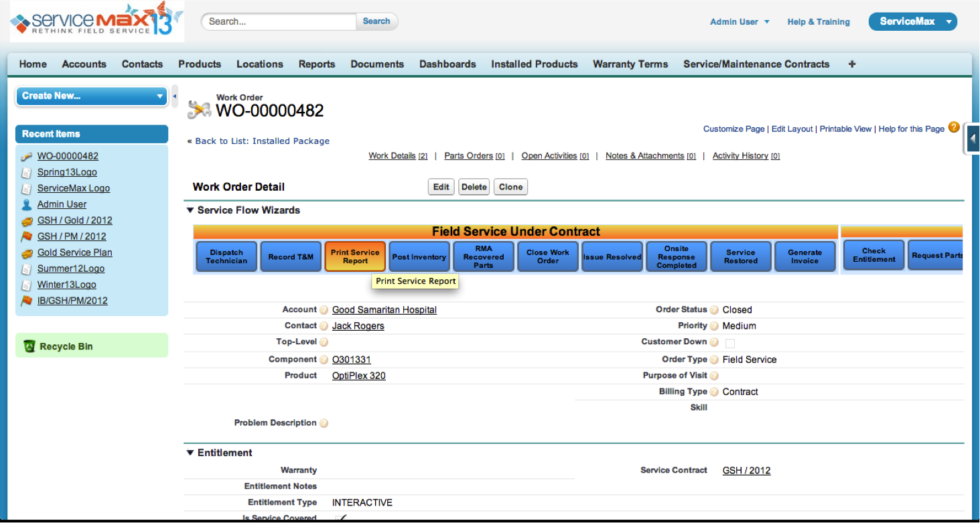
Task: Click the Record T&M wizard button
Action: pyautogui.click(x=291, y=256)
